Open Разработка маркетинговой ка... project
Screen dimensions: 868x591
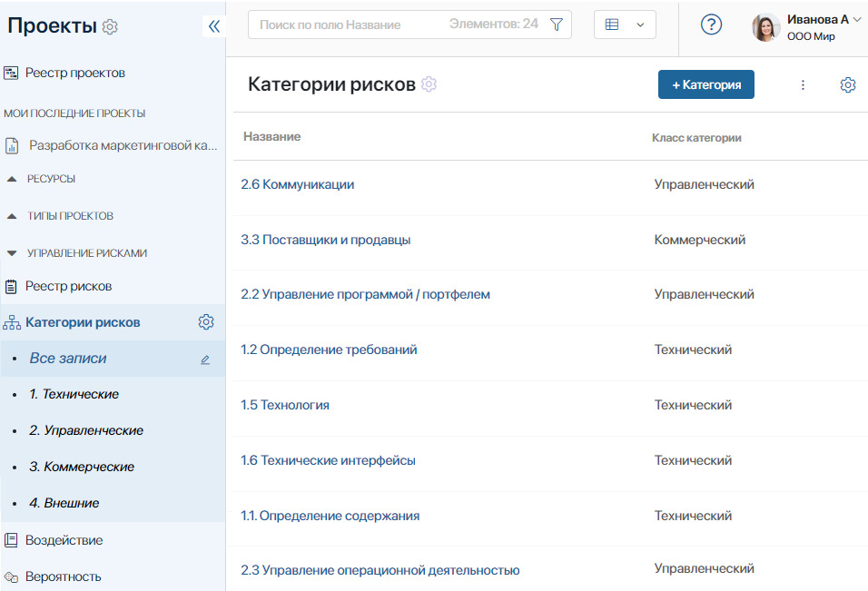[x=123, y=145]
